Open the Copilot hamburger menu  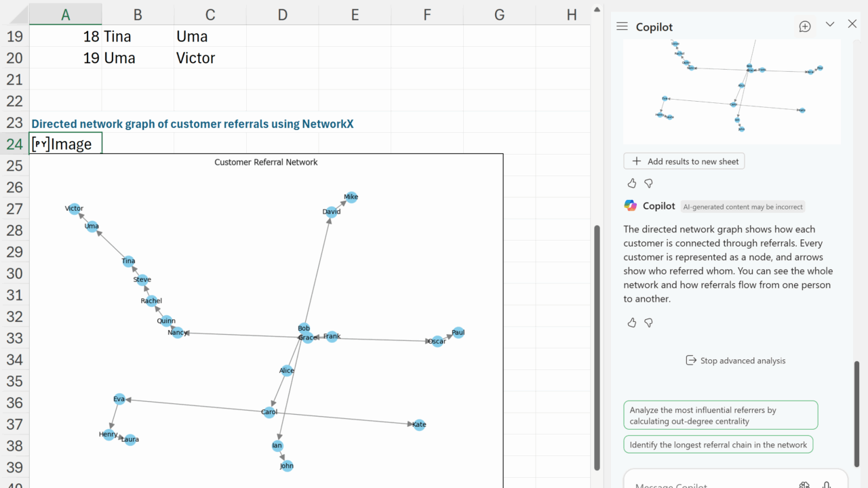coord(622,26)
